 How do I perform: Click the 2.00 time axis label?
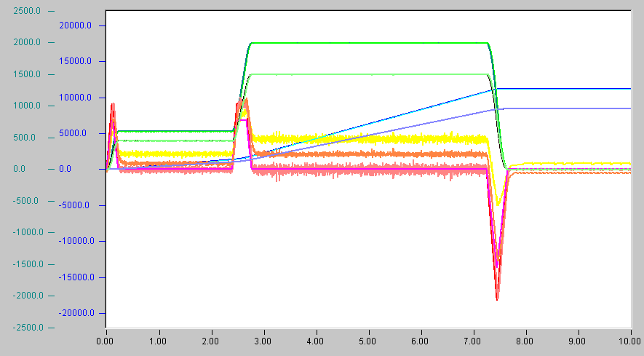pyautogui.click(x=210, y=341)
